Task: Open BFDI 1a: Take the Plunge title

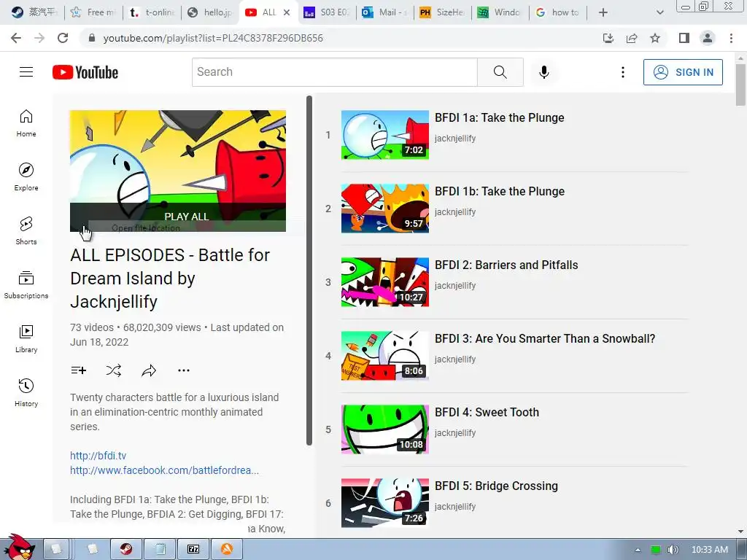Action: click(499, 117)
